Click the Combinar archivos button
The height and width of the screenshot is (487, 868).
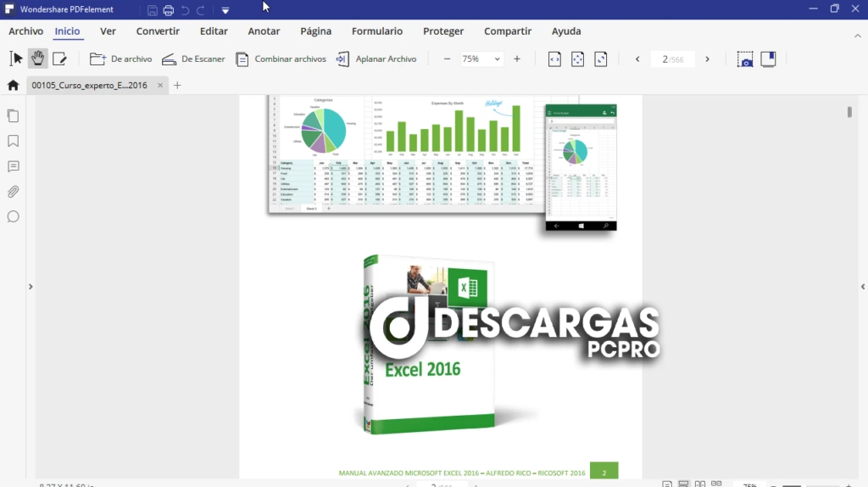281,59
